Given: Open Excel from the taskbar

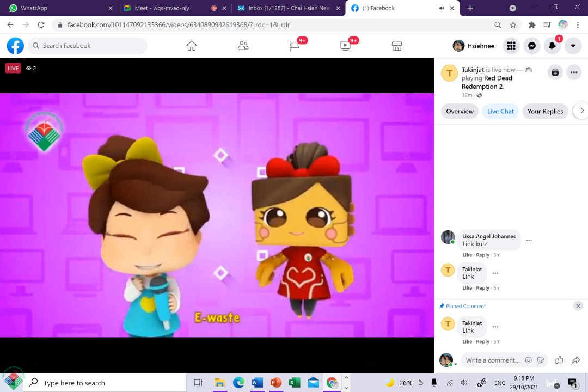Looking at the screenshot, I should coord(295,383).
